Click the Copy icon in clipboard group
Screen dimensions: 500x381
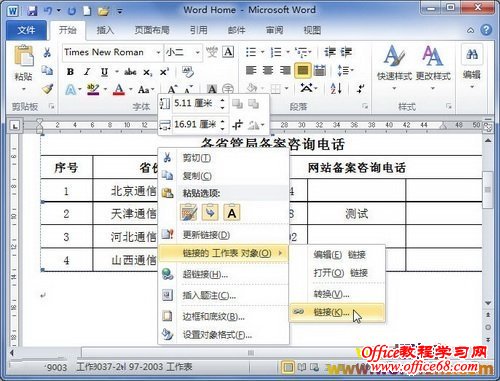click(x=47, y=70)
